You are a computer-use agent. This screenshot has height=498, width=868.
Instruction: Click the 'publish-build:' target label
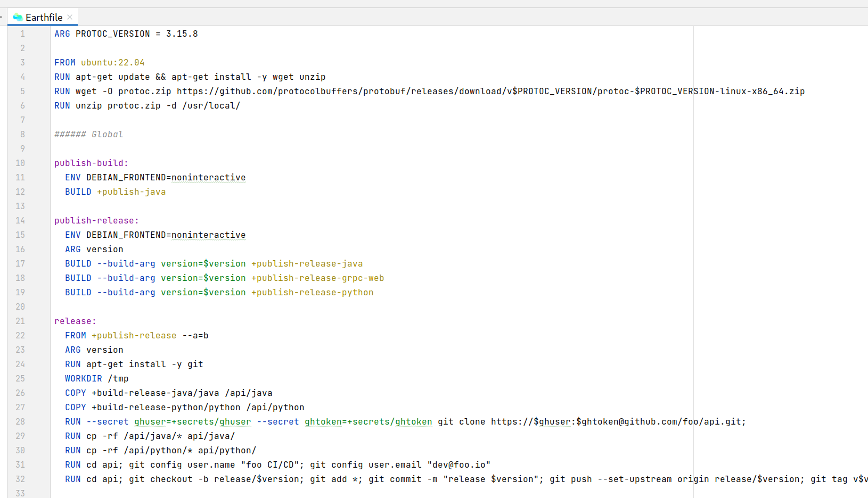click(x=92, y=163)
